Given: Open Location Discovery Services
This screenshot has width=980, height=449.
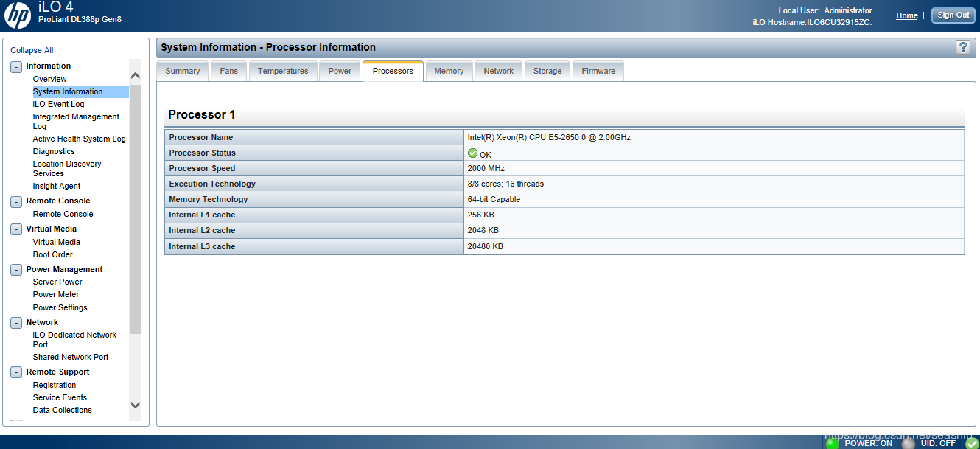Looking at the screenshot, I should pyautogui.click(x=67, y=169).
